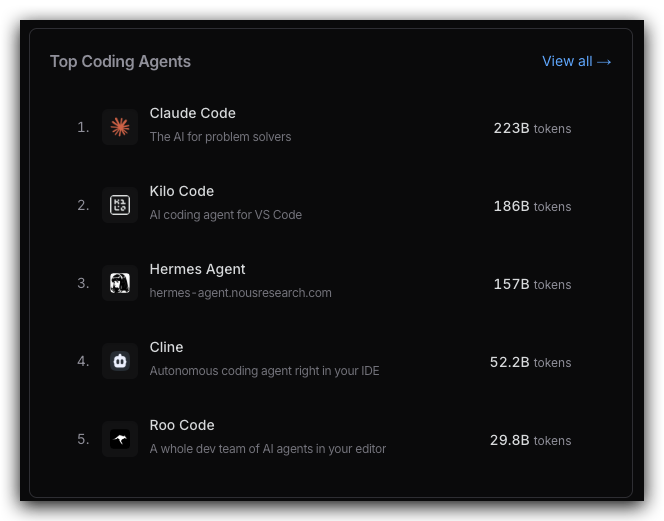Click the 223B tokens count

tap(532, 128)
